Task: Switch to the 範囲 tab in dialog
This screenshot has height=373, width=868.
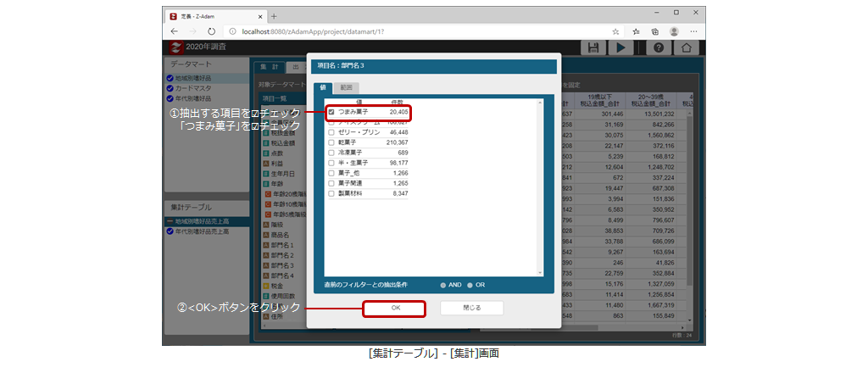Action: (346, 87)
